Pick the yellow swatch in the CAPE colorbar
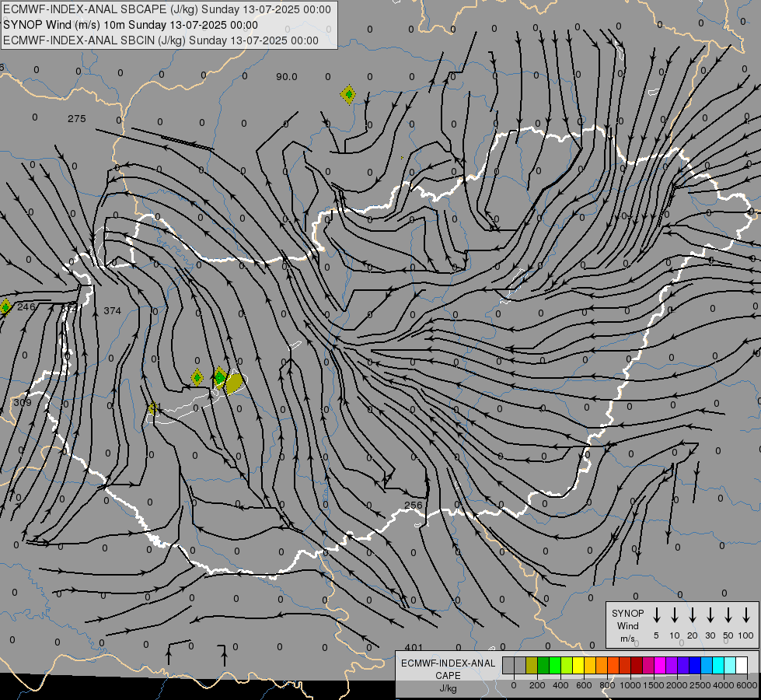The width and height of the screenshot is (761, 700). click(578, 665)
